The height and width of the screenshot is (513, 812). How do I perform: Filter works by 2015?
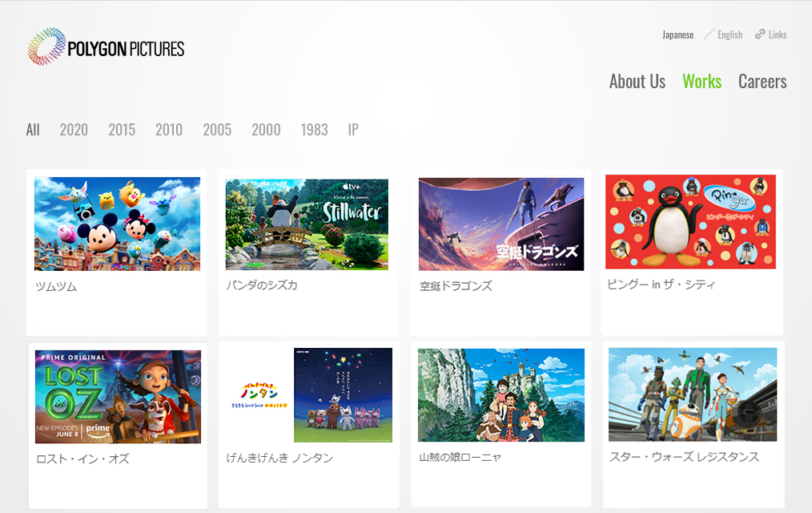pos(122,130)
